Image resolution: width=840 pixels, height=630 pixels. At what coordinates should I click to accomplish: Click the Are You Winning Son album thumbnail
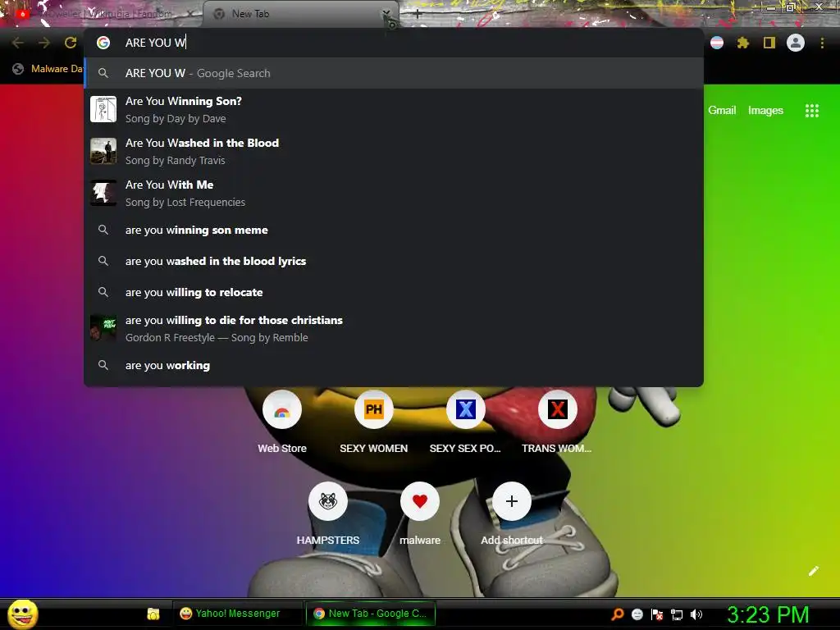(x=103, y=109)
